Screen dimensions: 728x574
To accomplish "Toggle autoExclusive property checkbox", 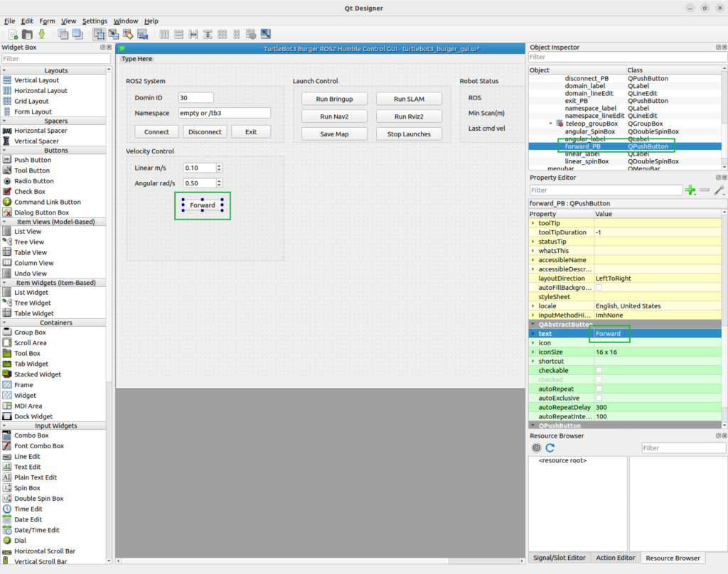I will [599, 398].
